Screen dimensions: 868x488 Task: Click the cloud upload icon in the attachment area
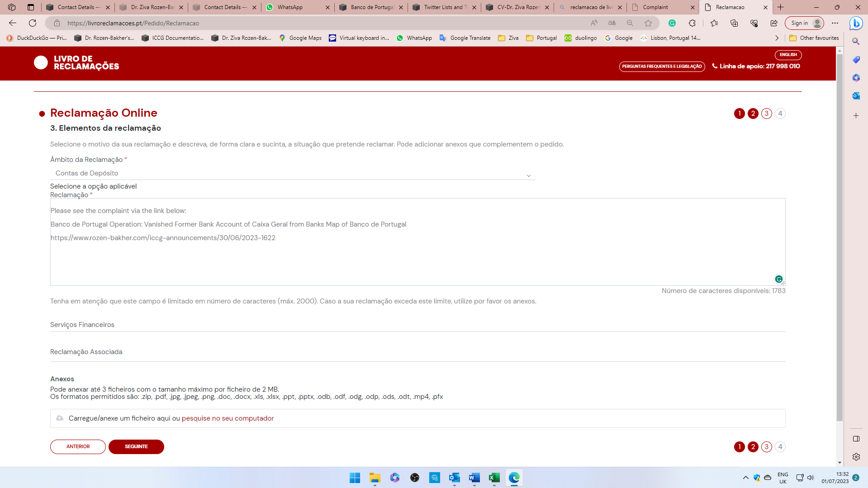[x=60, y=418]
